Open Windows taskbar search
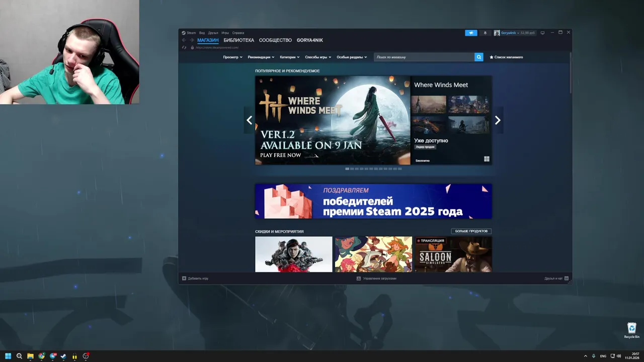 point(19,356)
